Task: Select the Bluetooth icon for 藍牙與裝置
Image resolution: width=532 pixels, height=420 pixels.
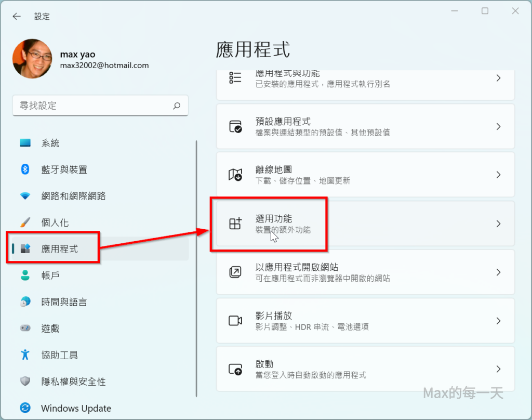Action: point(25,169)
